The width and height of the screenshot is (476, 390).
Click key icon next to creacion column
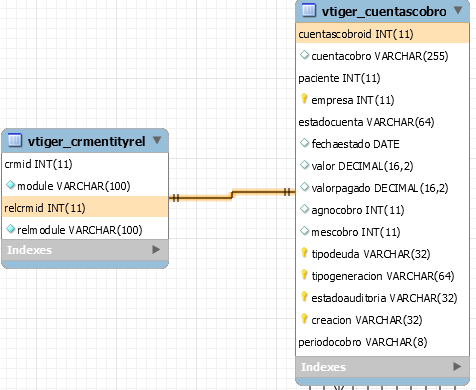304,319
